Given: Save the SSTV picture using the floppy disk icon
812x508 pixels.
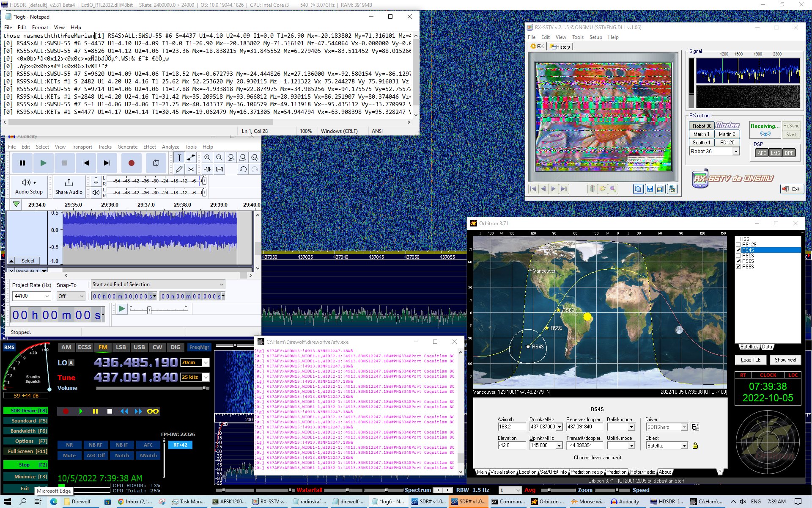Looking at the screenshot, I should pos(650,189).
